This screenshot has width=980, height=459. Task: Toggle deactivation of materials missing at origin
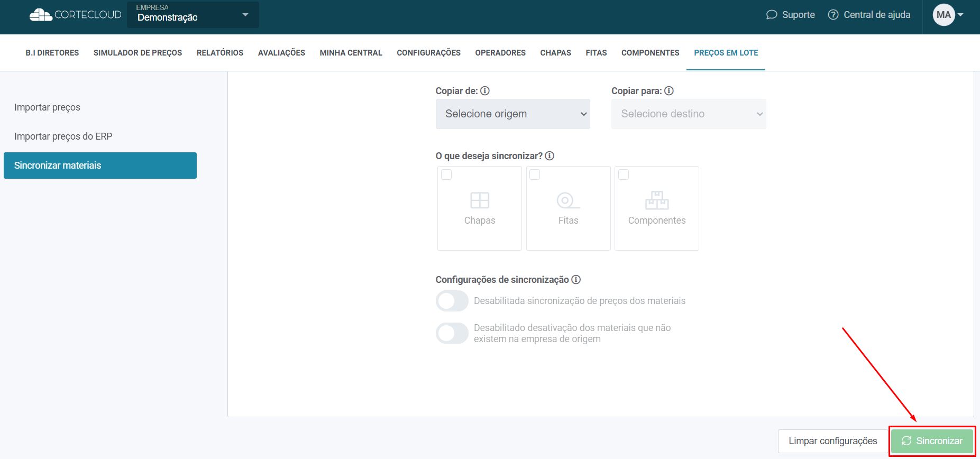coord(452,333)
